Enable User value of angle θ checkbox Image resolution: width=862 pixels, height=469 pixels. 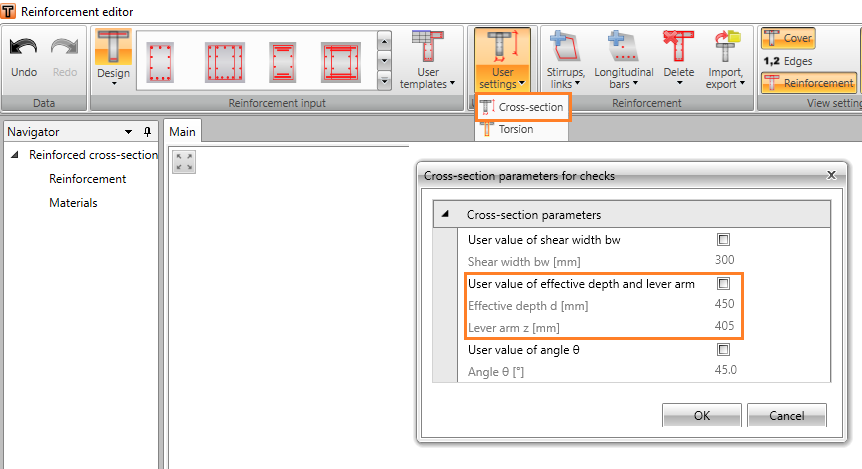tap(723, 350)
